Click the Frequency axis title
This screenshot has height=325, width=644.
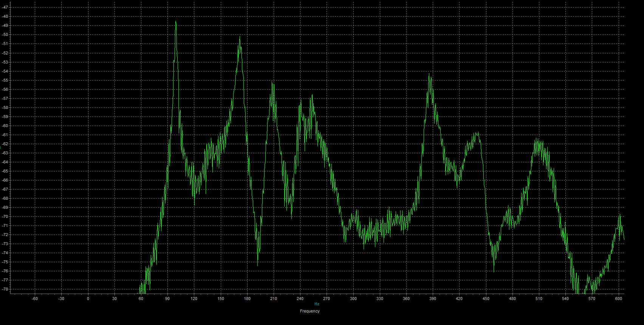tap(310, 311)
